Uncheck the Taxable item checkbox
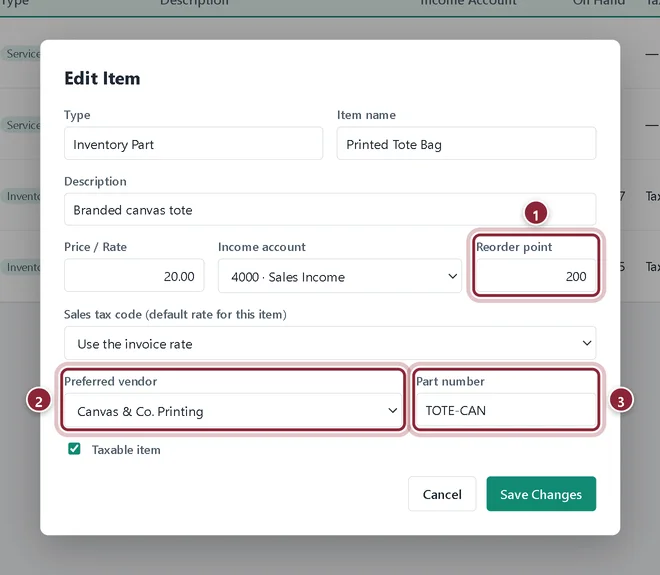Image resolution: width=660 pixels, height=575 pixels. coord(75,449)
